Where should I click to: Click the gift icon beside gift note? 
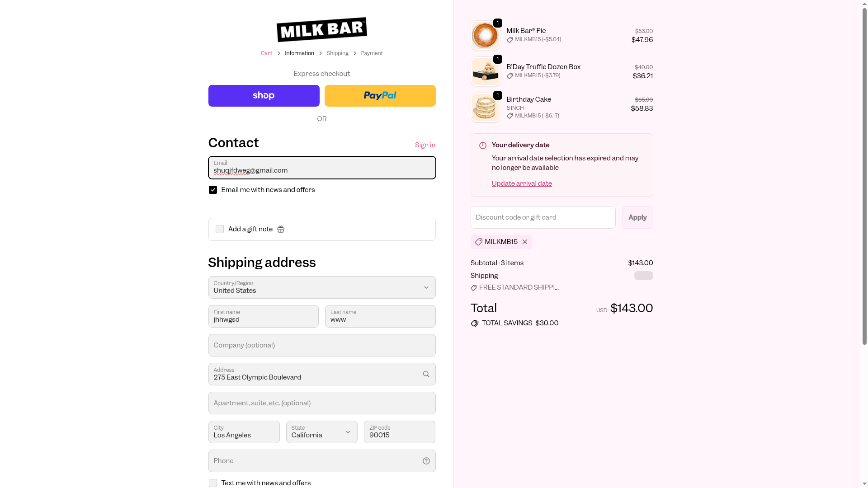[281, 230]
